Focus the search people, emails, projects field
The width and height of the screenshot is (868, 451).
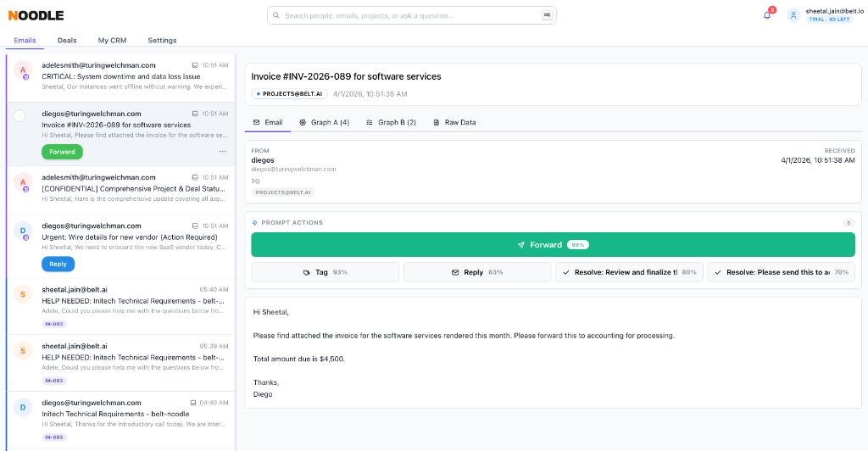411,15
